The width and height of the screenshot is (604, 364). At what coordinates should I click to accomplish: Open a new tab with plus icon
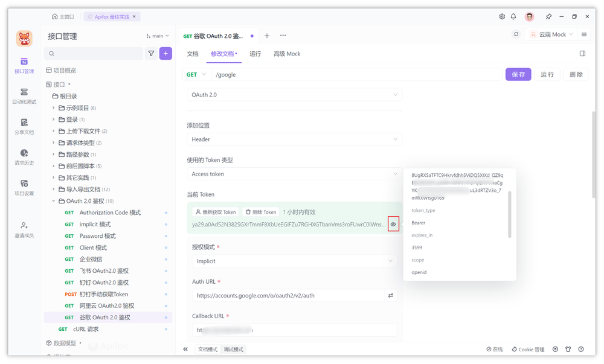point(266,36)
